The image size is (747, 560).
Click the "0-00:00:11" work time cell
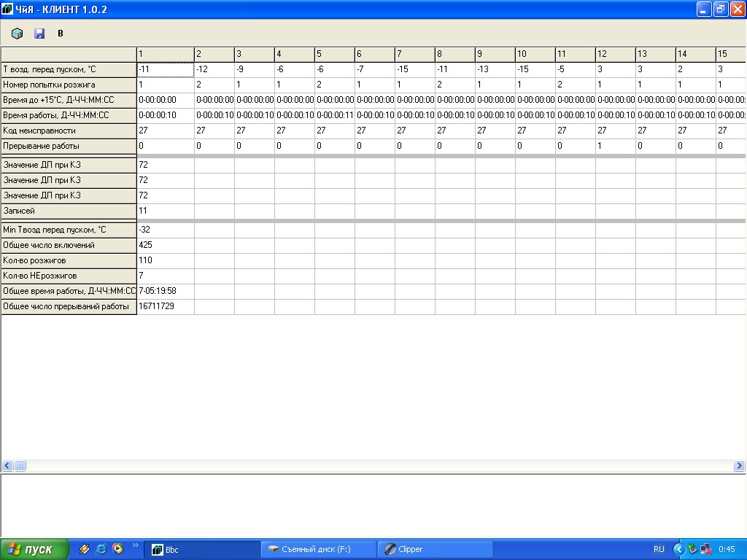click(x=334, y=115)
